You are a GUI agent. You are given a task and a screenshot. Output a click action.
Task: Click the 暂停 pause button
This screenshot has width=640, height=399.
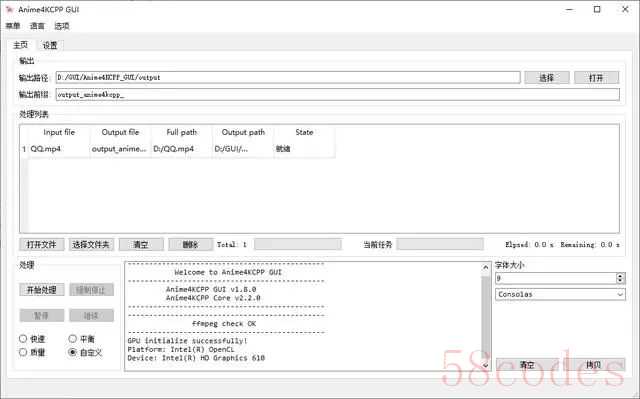[x=42, y=316]
